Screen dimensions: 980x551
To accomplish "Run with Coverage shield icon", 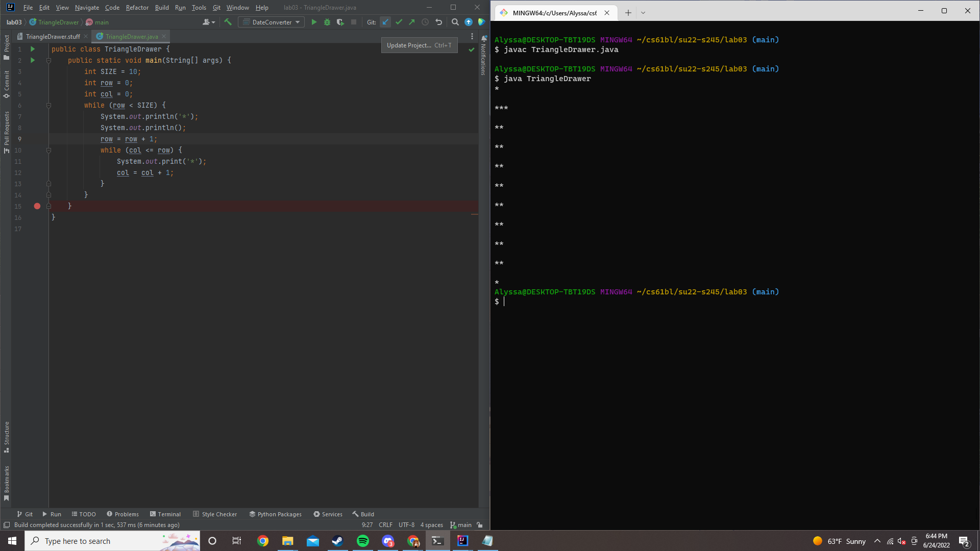I will tap(340, 22).
